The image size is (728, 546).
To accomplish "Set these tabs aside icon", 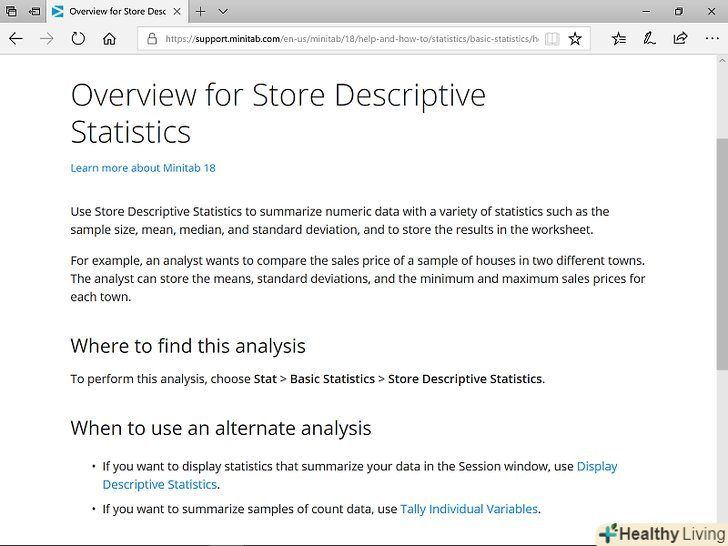I will pos(34,12).
